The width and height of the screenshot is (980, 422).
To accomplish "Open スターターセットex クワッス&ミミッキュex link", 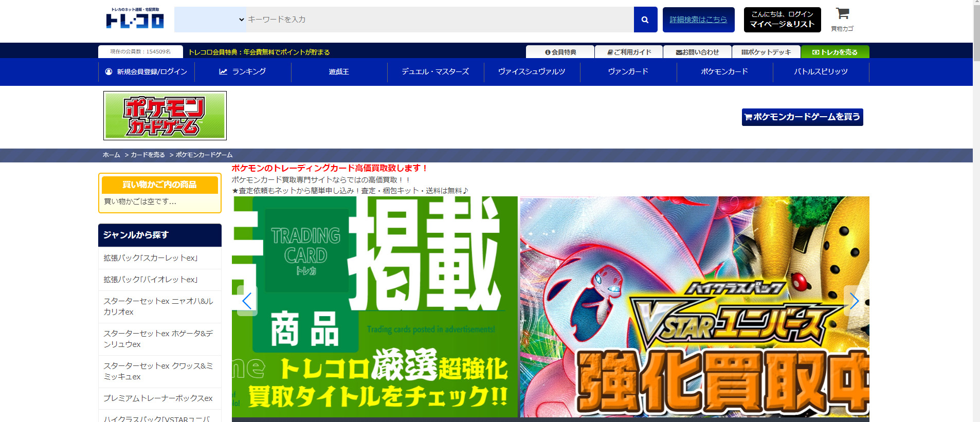I will [x=160, y=371].
